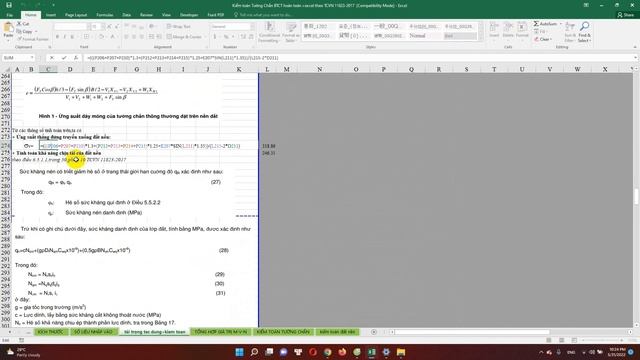Toggle Bold formatting
This screenshot has width=640, height=360.
[x=57, y=37]
